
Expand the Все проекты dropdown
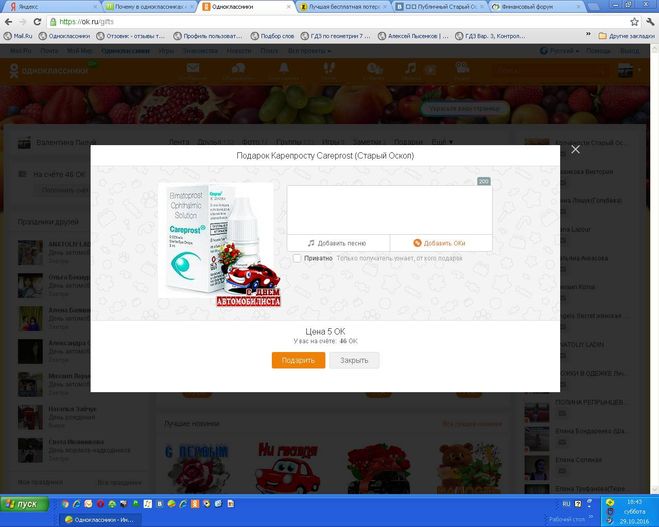pyautogui.click(x=309, y=51)
